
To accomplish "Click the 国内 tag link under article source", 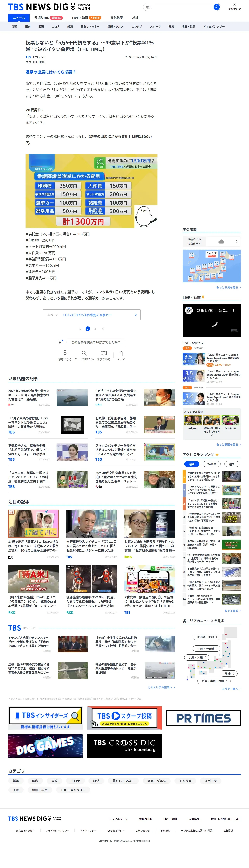I will [28, 62].
